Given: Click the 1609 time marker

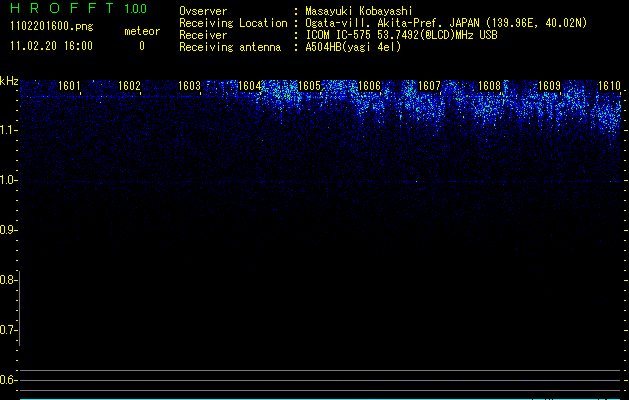Looking at the screenshot, I should [549, 86].
